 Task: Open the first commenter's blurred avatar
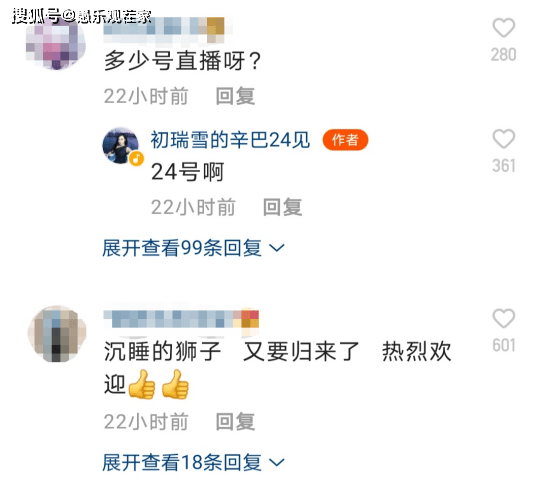point(56,43)
